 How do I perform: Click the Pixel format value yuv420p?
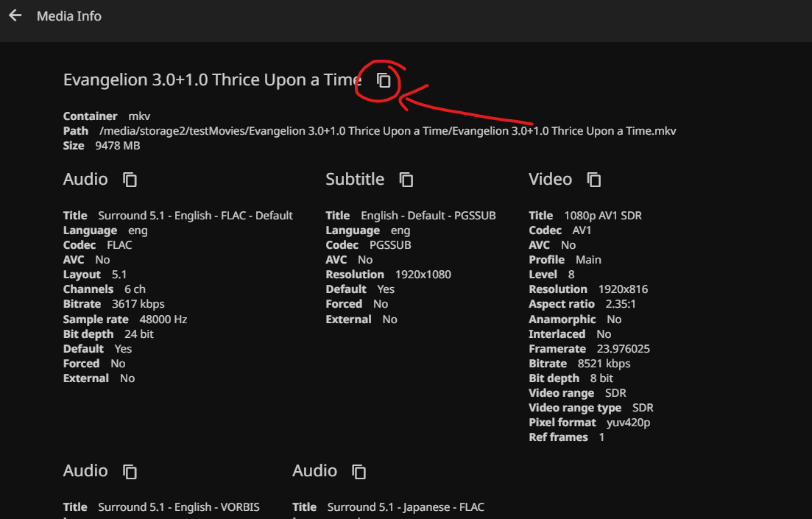point(628,423)
